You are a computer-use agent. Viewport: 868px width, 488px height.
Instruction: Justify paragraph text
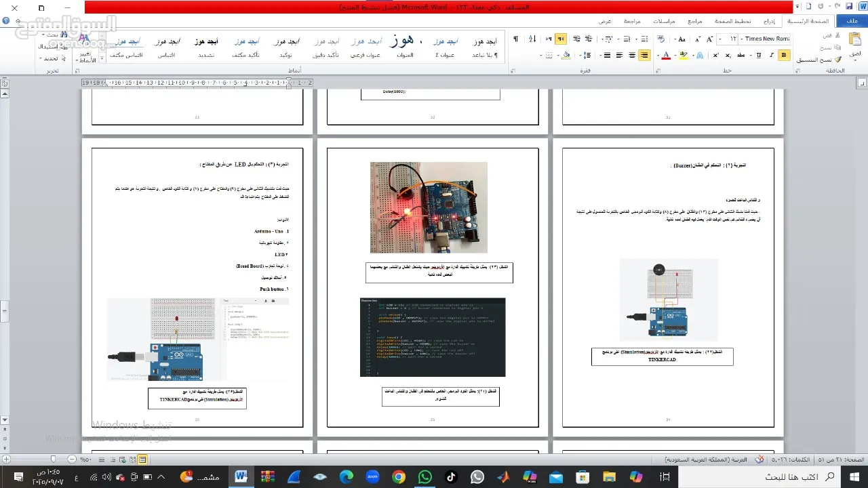pyautogui.click(x=607, y=55)
